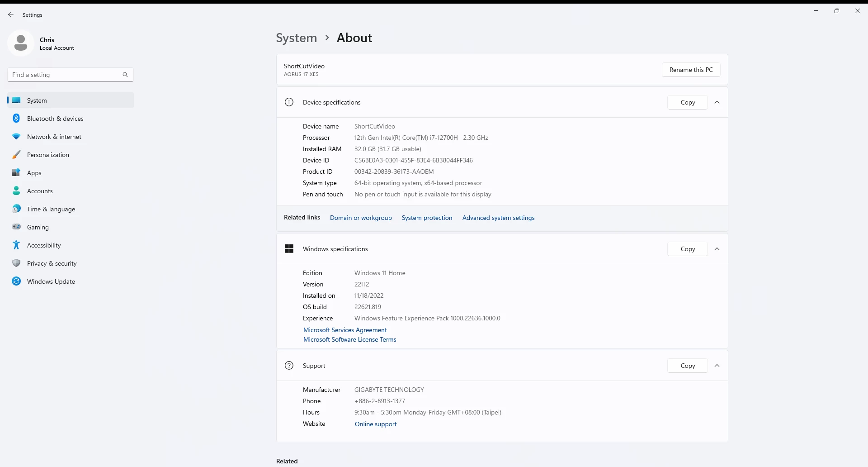
Task: Open System settings category
Action: tap(71, 100)
